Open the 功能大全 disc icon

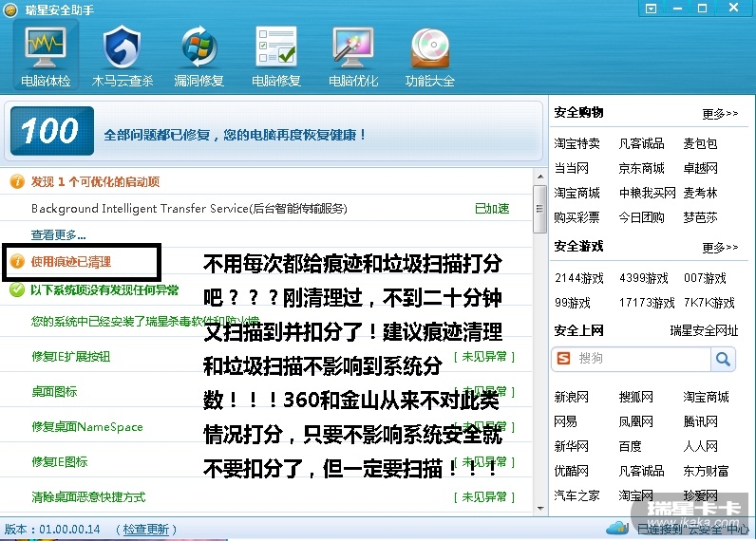[430, 57]
